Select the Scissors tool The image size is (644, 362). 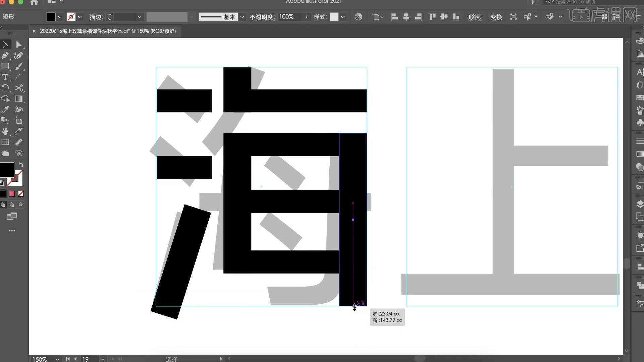[x=19, y=88]
